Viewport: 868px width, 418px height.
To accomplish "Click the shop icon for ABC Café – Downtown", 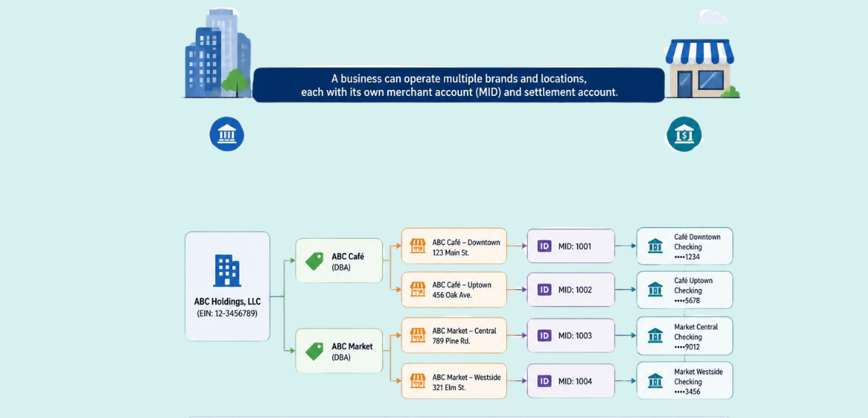I will coord(417,246).
